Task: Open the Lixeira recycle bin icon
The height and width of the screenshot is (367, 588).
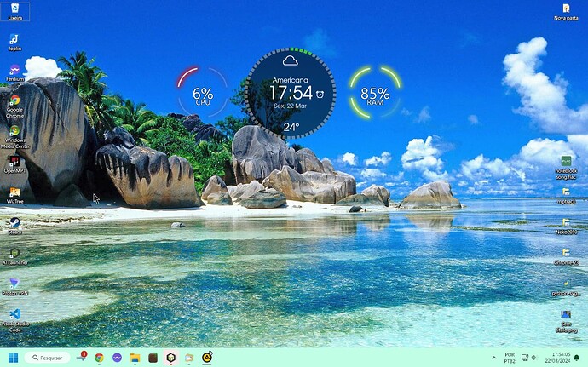Action: click(14, 9)
